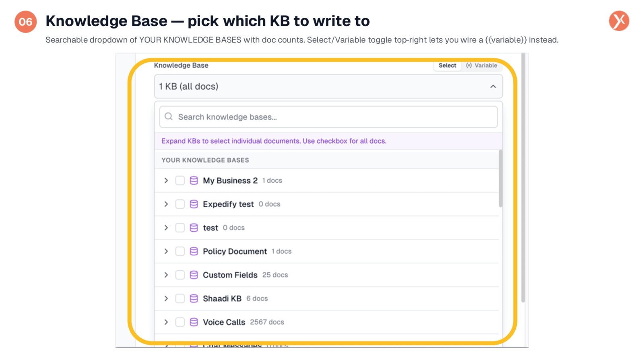Select the My Business 2 name text
The height and width of the screenshot is (362, 644).
point(230,181)
